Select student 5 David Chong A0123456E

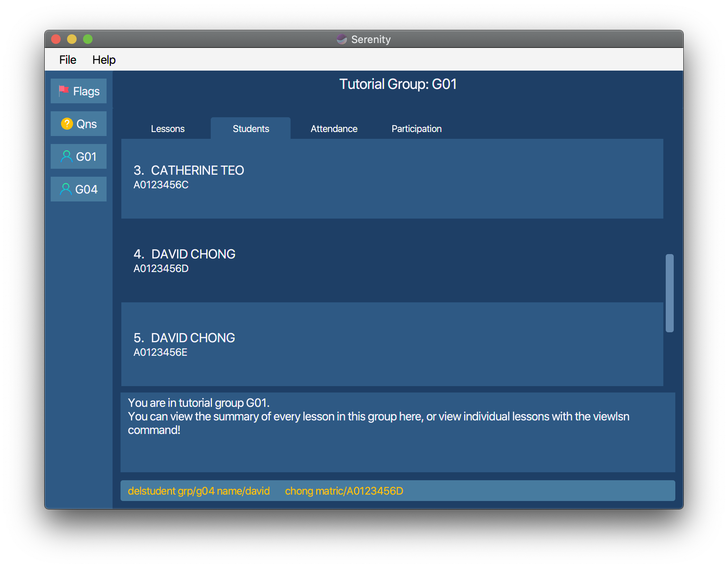(x=392, y=344)
